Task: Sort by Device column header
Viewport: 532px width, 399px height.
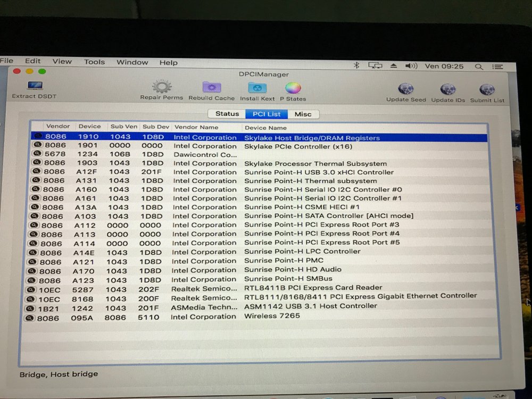Action: [89, 126]
